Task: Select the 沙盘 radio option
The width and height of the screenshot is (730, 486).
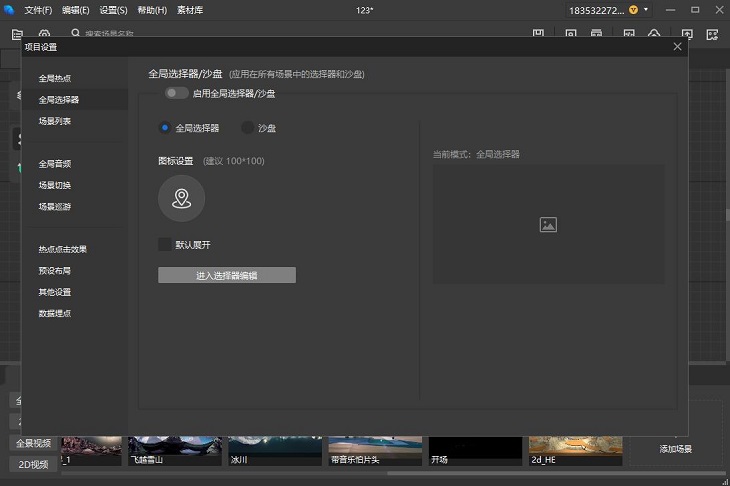Action: 247,128
